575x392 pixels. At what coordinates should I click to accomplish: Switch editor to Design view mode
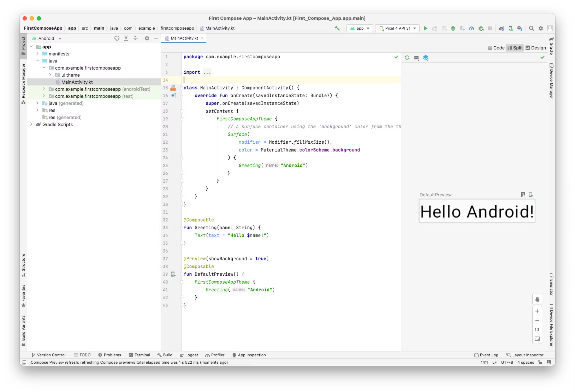click(x=536, y=48)
